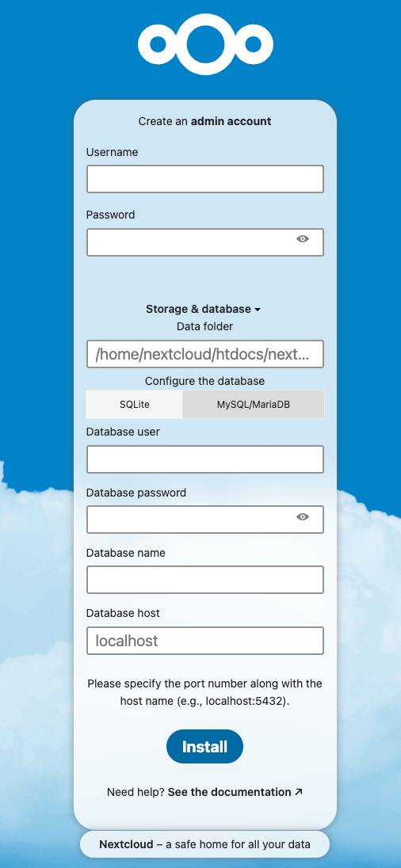Image resolution: width=401 pixels, height=868 pixels.
Task: Select MySQL/MariaDB database option
Action: 253,404
